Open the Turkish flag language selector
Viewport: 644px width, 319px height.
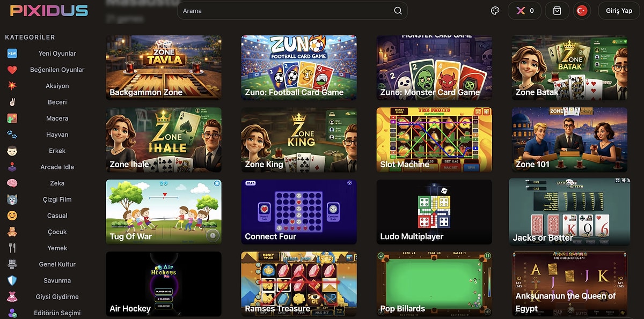pyautogui.click(x=581, y=11)
